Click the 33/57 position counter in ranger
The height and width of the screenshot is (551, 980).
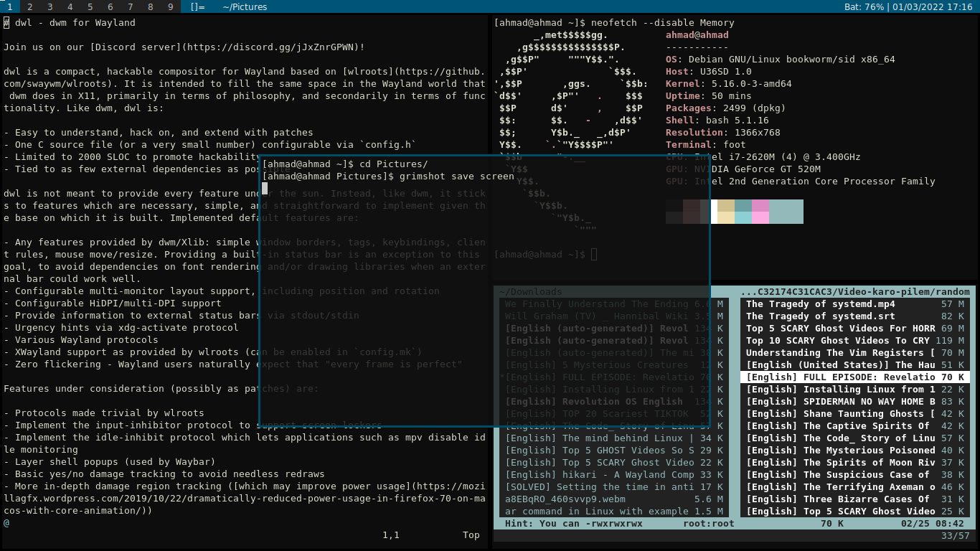tap(955, 536)
